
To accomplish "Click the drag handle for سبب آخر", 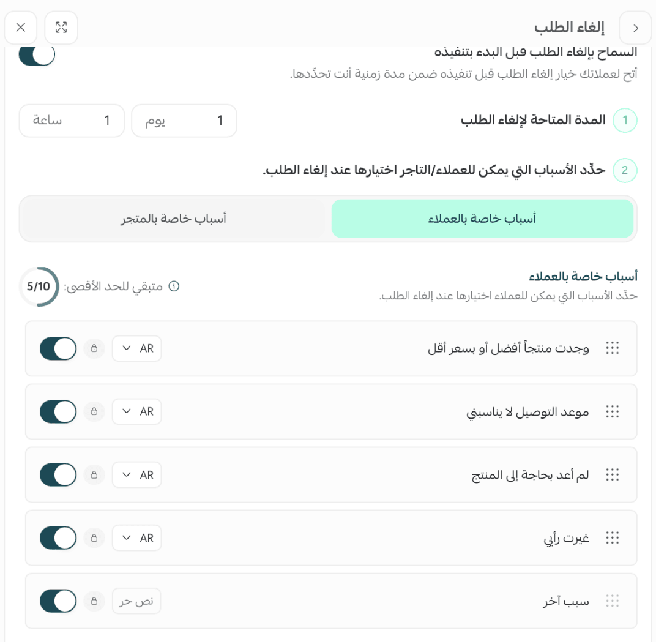I will point(612,601).
